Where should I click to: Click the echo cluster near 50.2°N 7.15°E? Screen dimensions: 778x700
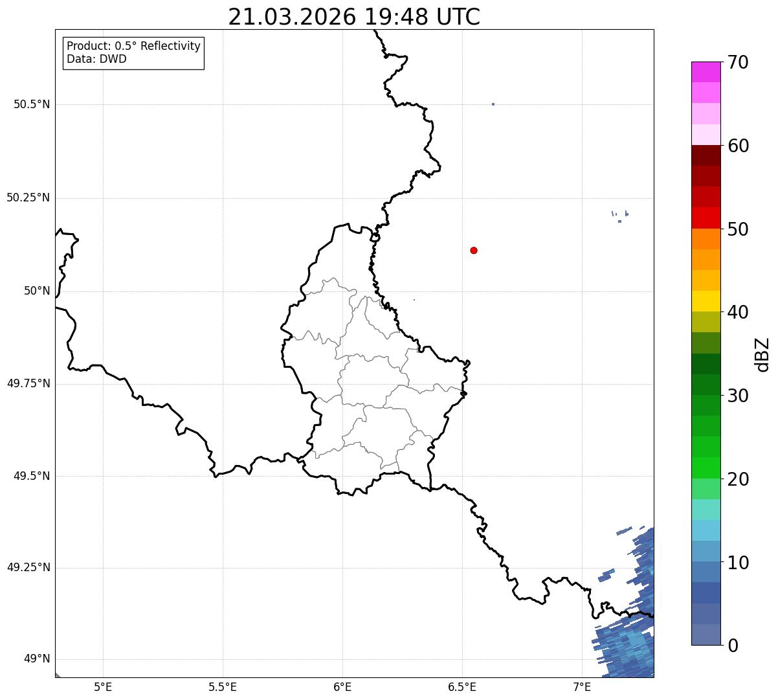(620, 216)
